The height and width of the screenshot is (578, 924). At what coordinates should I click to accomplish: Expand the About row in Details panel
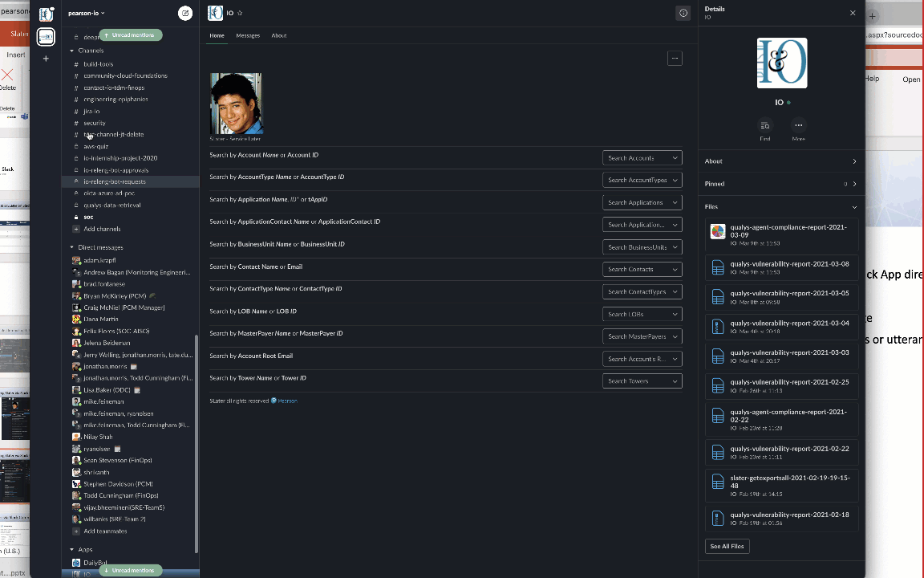780,161
